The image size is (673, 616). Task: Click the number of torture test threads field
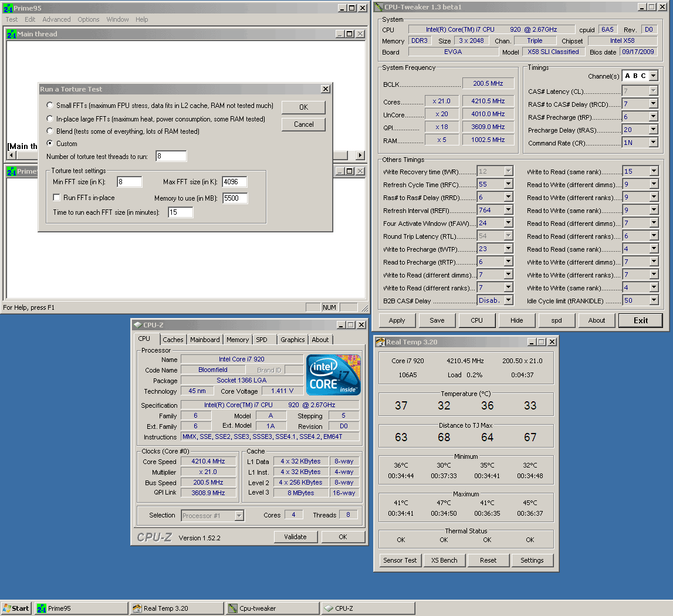[x=171, y=156]
